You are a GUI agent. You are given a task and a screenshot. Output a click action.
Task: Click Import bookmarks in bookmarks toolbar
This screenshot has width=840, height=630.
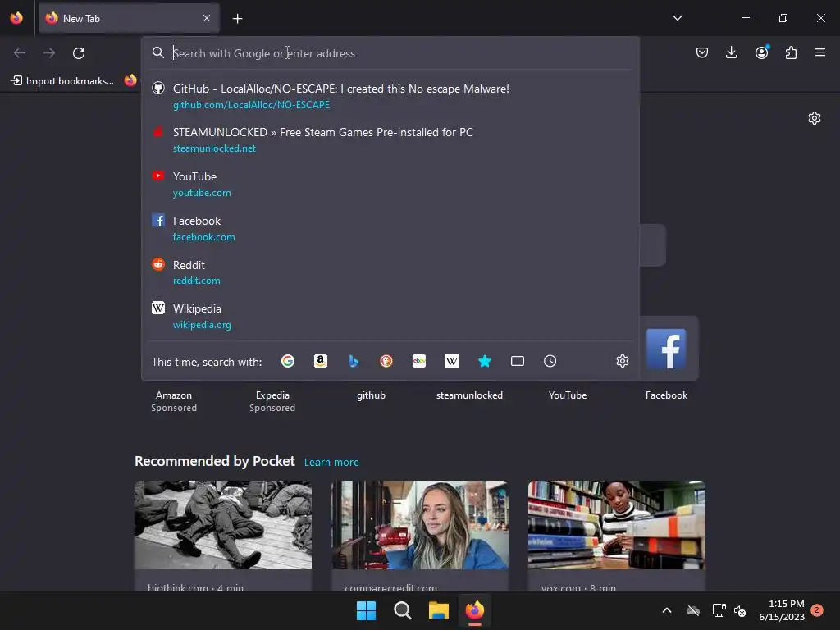(x=62, y=81)
